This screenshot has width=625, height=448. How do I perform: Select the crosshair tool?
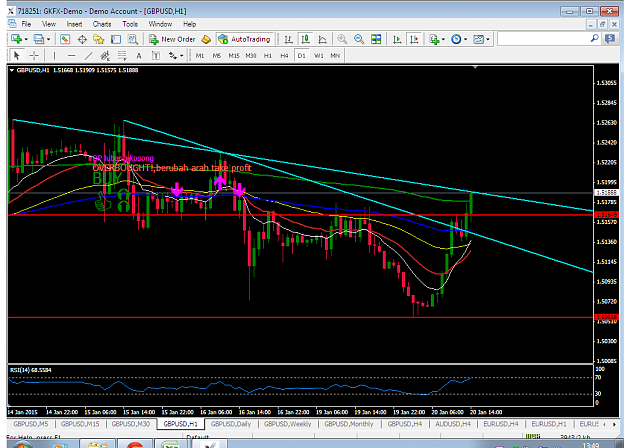point(34,56)
